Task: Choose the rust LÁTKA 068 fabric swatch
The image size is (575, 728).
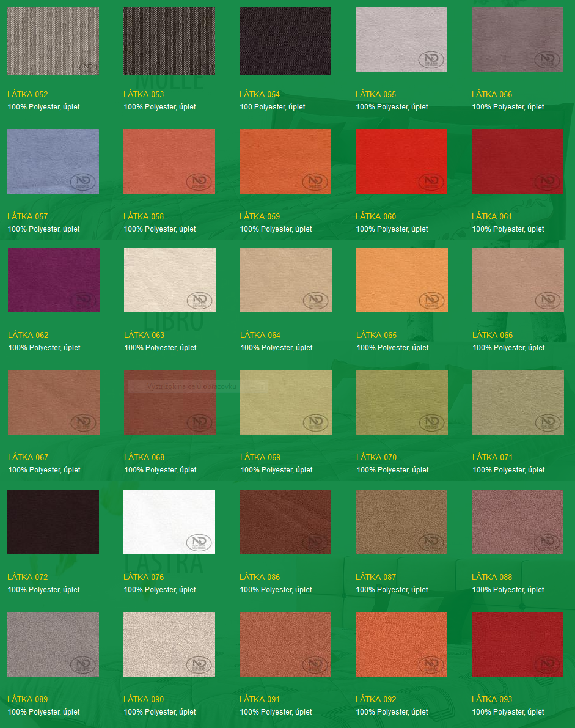Action: pos(170,402)
